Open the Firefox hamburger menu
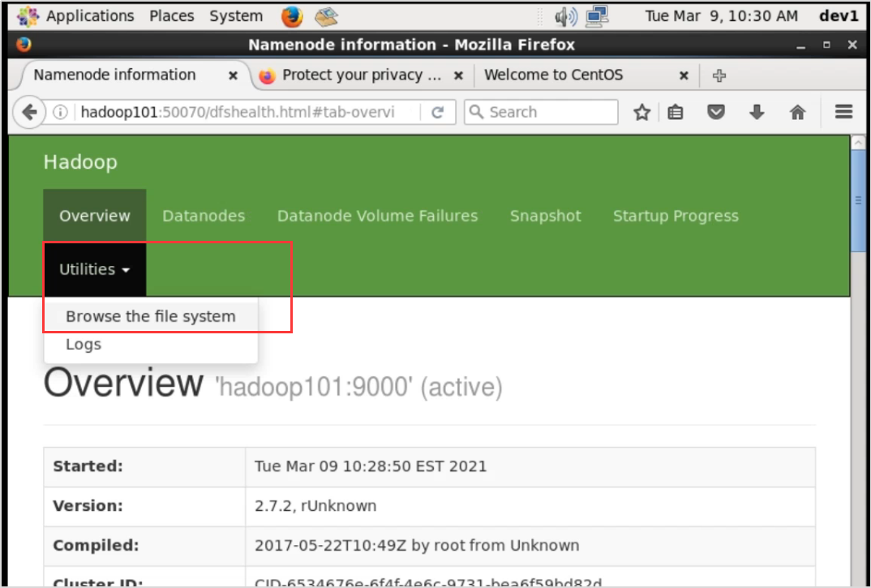 [843, 112]
